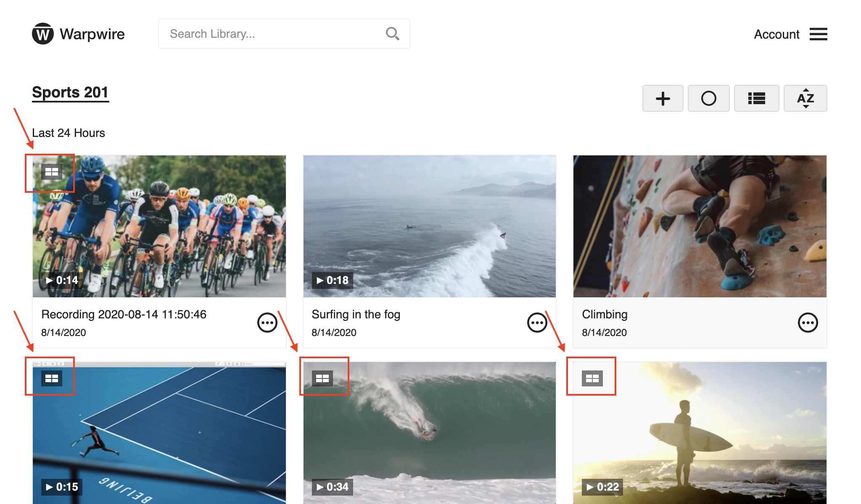Open the ellipsis menu for Climbing
Viewport: 861px width, 504px height.
coord(808,323)
